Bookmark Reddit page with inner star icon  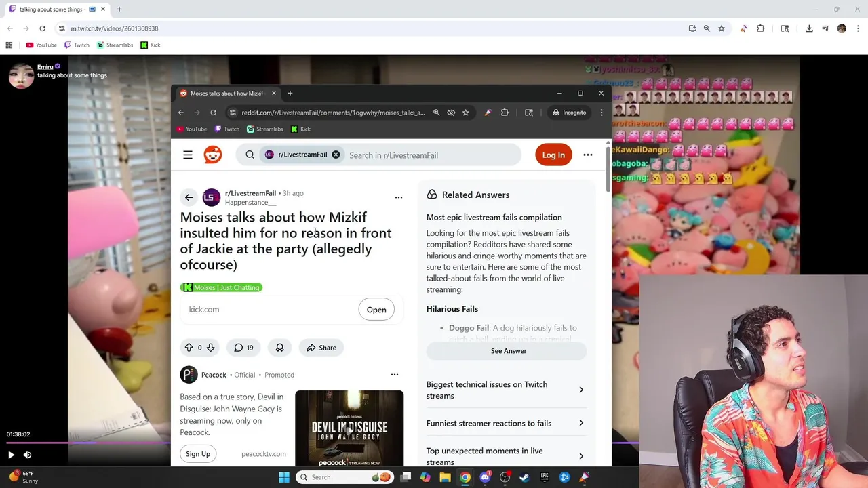(x=465, y=113)
